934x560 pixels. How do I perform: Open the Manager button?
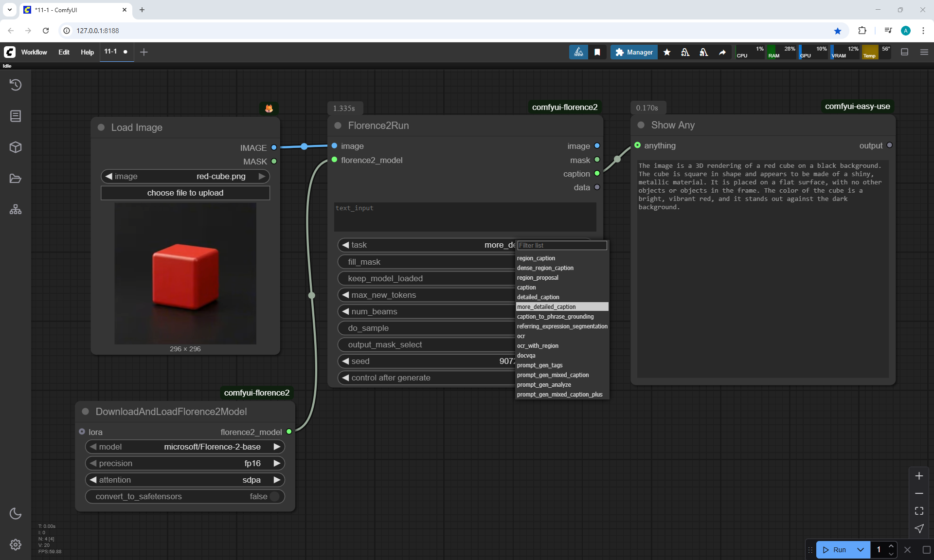pos(634,52)
